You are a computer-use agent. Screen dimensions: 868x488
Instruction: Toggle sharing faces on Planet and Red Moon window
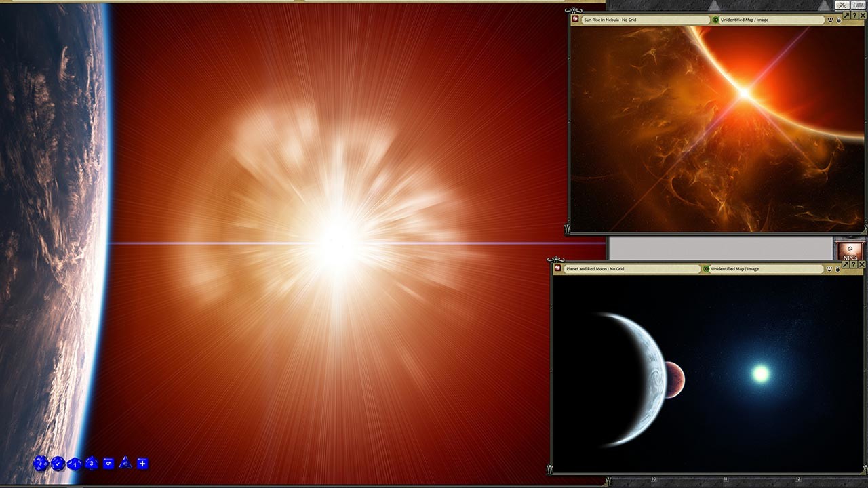(x=829, y=269)
